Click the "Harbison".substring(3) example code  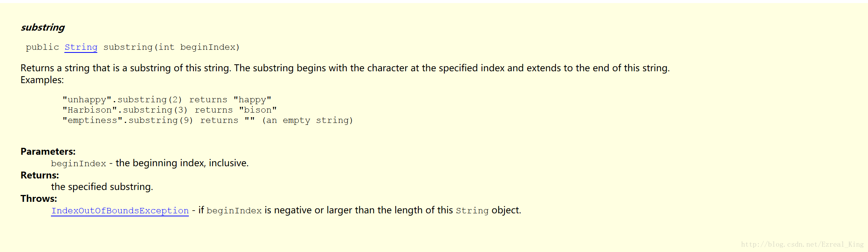coord(125,110)
